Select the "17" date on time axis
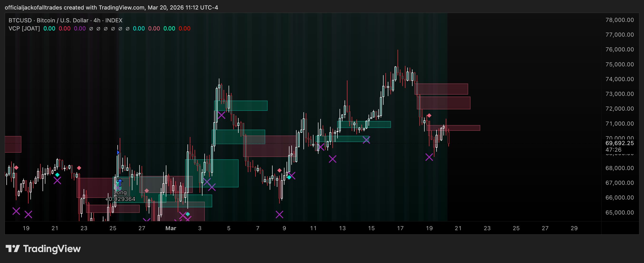Viewport: 644px width, 263px height. pos(400,228)
